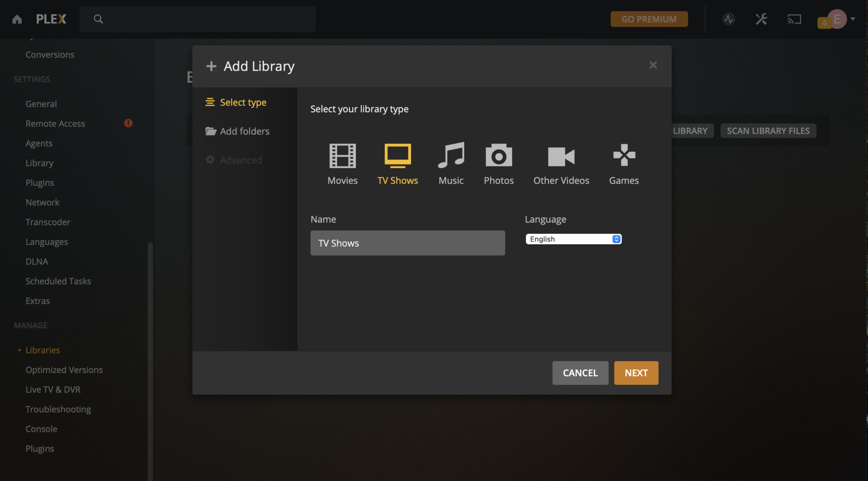Viewport: 868px width, 481px height.
Task: Select the Games library type icon
Action: click(x=623, y=156)
